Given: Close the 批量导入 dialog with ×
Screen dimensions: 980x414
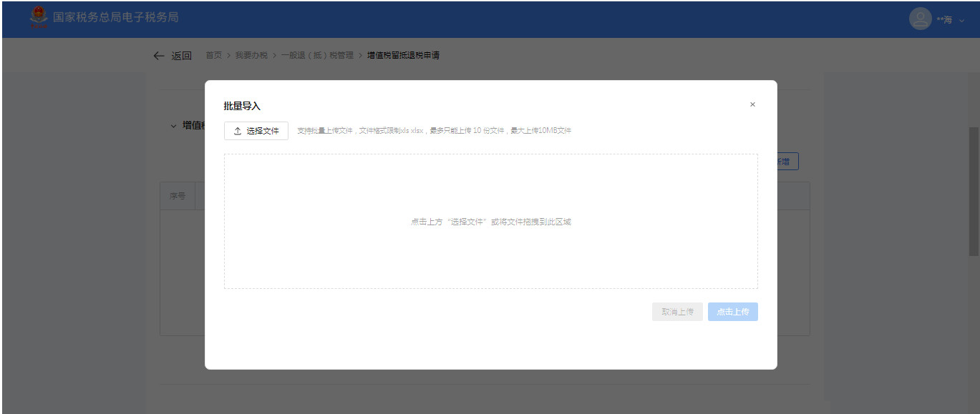Looking at the screenshot, I should [x=752, y=104].
